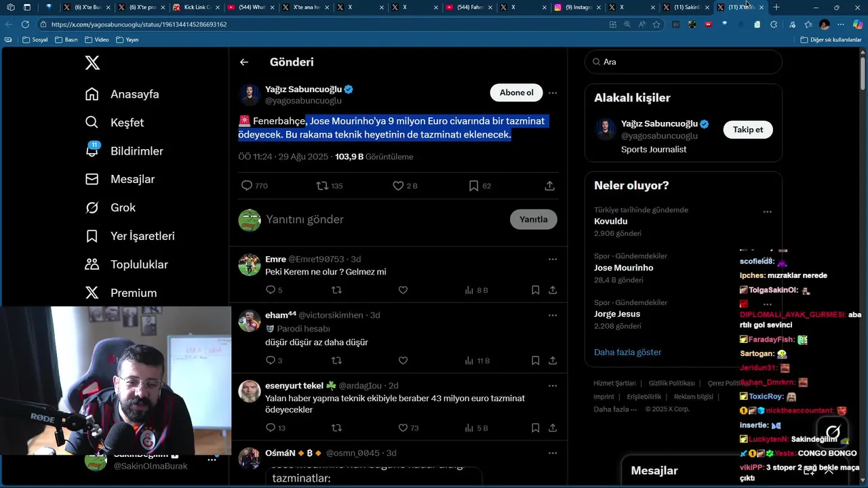This screenshot has width=868, height=488.
Task: Open Premium in the sidebar
Action: [121, 293]
